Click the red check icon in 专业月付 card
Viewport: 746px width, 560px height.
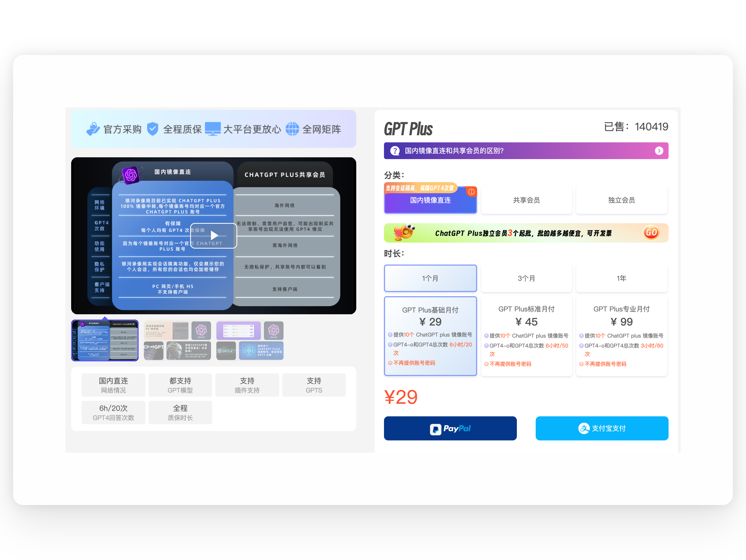click(x=581, y=364)
